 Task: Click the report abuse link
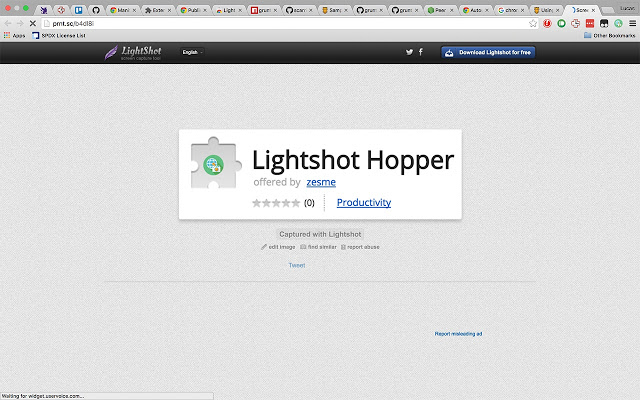[360, 247]
